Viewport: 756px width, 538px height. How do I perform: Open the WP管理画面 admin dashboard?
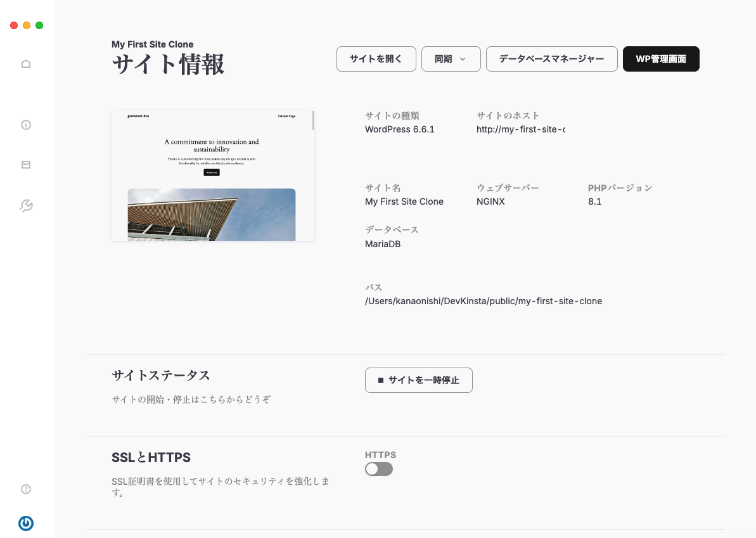(x=661, y=59)
